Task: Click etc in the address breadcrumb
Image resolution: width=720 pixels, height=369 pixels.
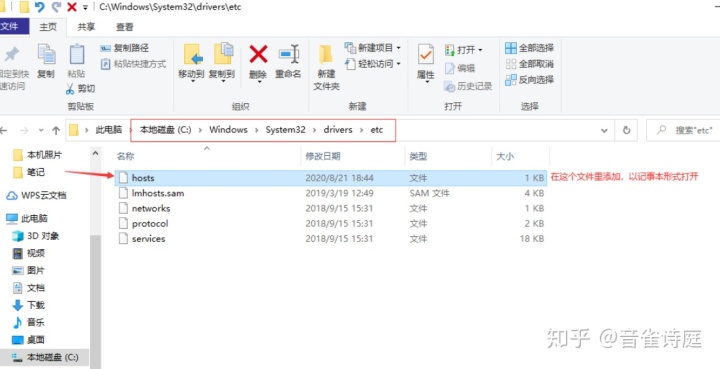Action: pyautogui.click(x=377, y=130)
